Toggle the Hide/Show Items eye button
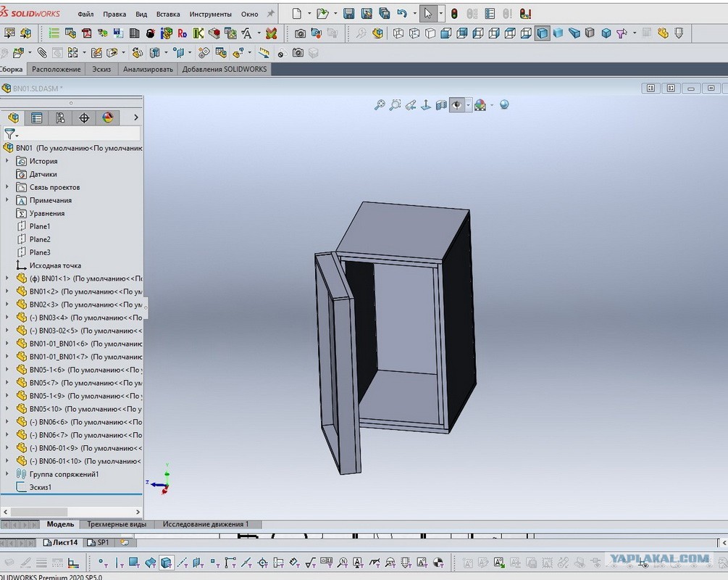 pos(457,105)
